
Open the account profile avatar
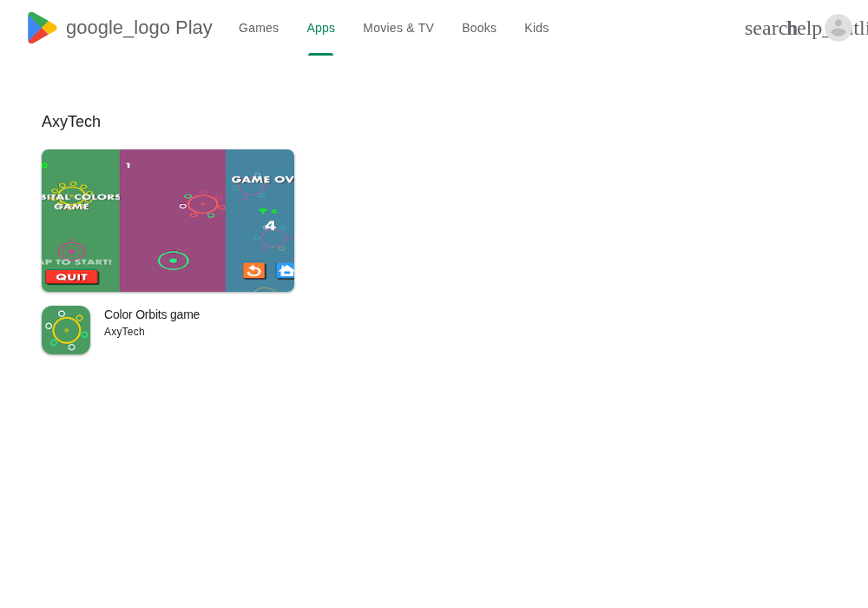pyautogui.click(x=838, y=28)
